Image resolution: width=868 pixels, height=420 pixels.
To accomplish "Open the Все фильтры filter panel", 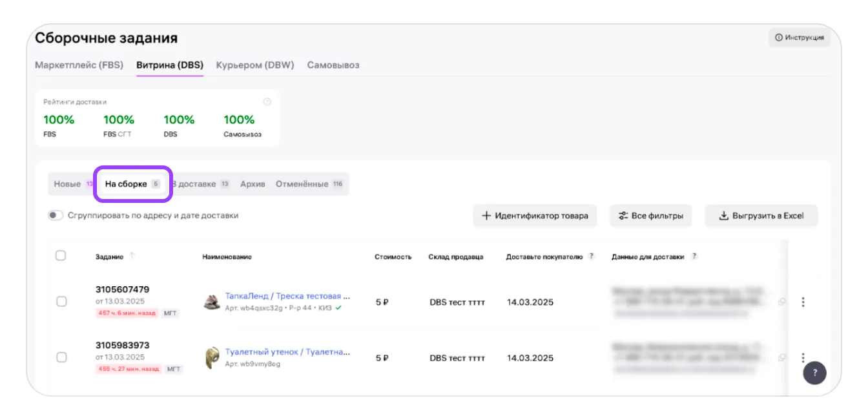I will click(650, 216).
